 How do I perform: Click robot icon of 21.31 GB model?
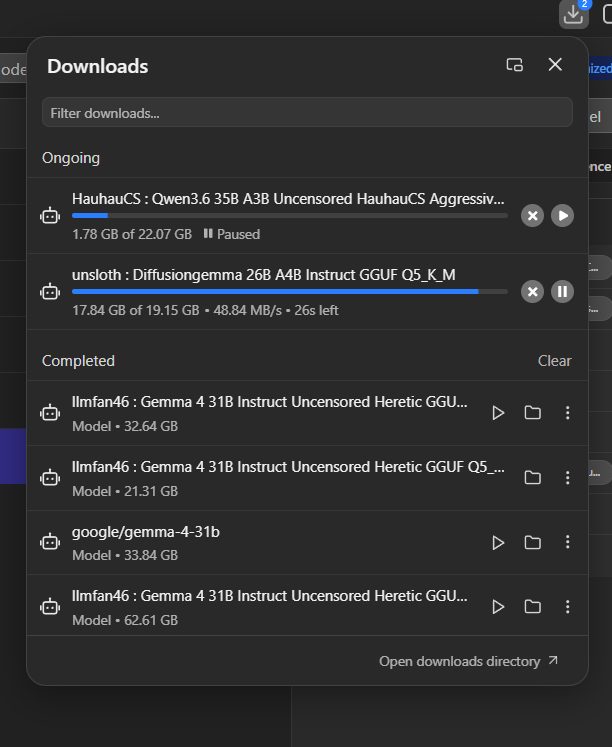(50, 477)
